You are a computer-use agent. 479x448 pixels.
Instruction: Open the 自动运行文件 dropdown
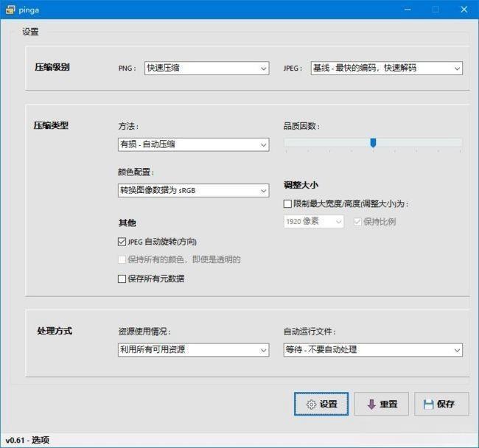click(373, 349)
